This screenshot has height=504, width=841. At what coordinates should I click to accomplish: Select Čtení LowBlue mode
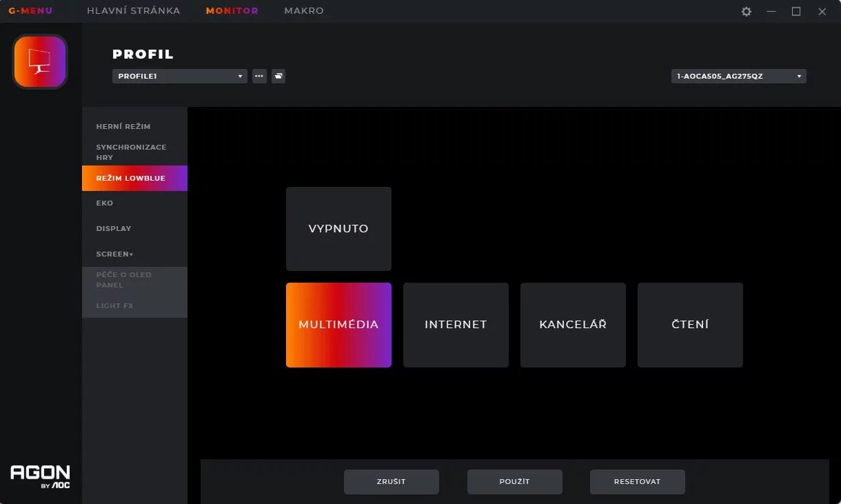[x=690, y=325]
